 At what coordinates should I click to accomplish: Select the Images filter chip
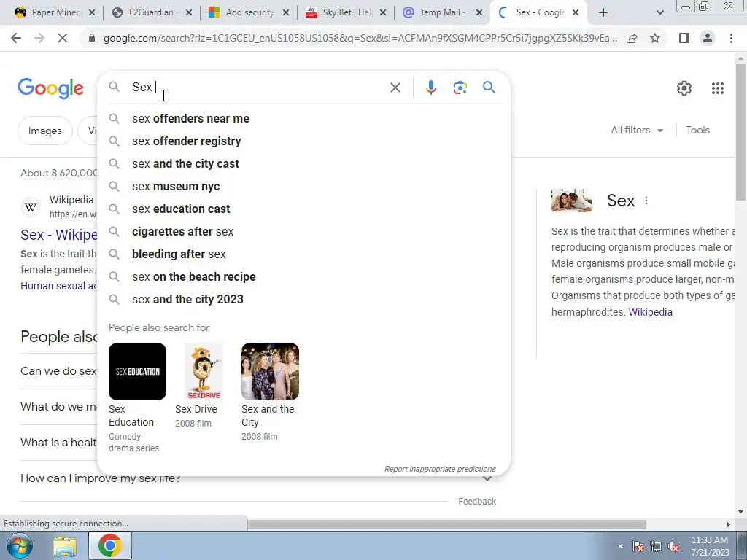(44, 131)
